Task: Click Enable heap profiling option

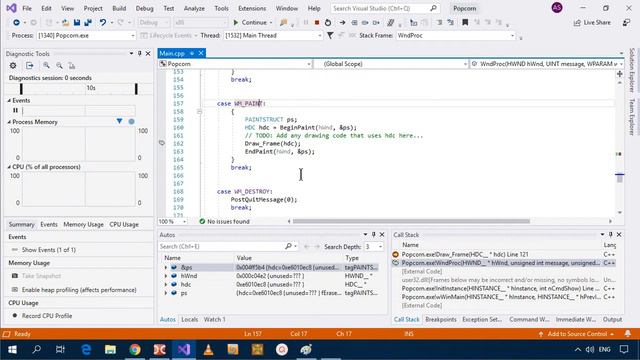Action: (x=79, y=290)
